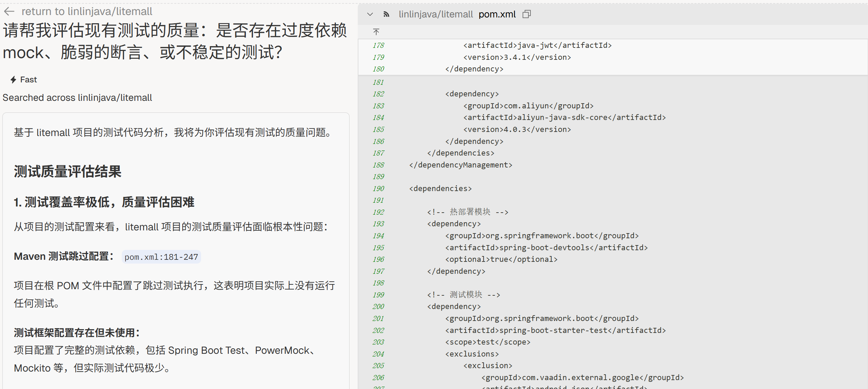Copy the pom.xml path with copy icon
The width and height of the screenshot is (868, 389).
point(527,14)
